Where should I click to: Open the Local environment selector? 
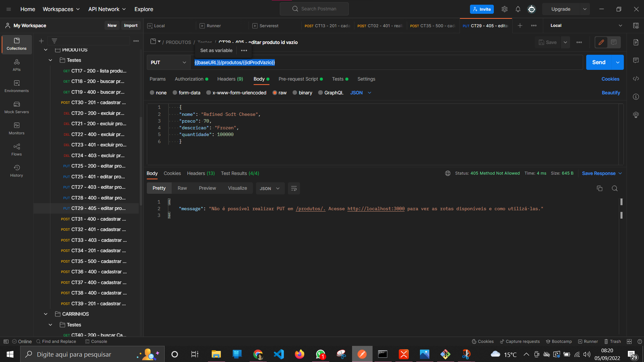[586, 26]
